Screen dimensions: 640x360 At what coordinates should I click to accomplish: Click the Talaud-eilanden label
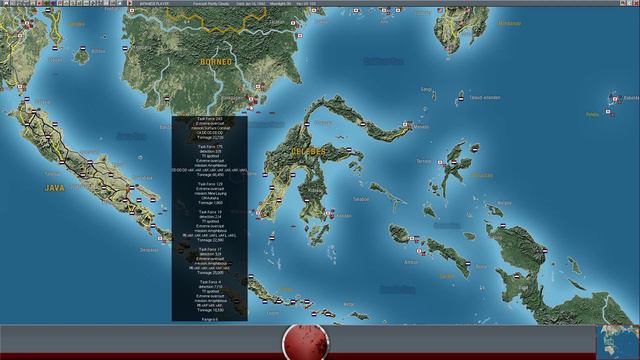pyautogui.click(x=484, y=98)
